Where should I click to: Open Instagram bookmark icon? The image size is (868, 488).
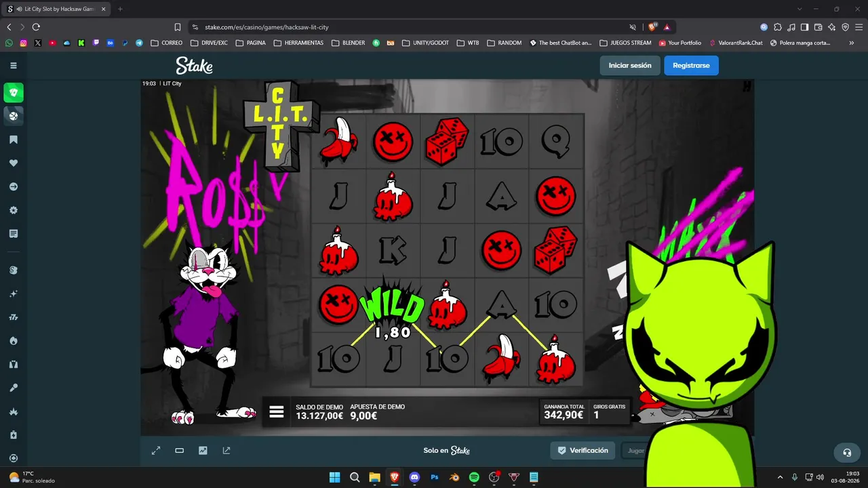pyautogui.click(x=23, y=43)
